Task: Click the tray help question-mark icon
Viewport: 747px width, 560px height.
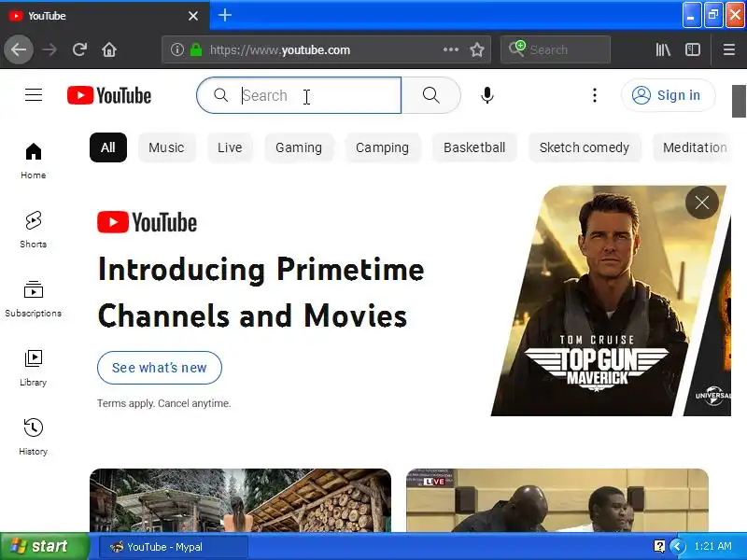Action: click(x=659, y=546)
